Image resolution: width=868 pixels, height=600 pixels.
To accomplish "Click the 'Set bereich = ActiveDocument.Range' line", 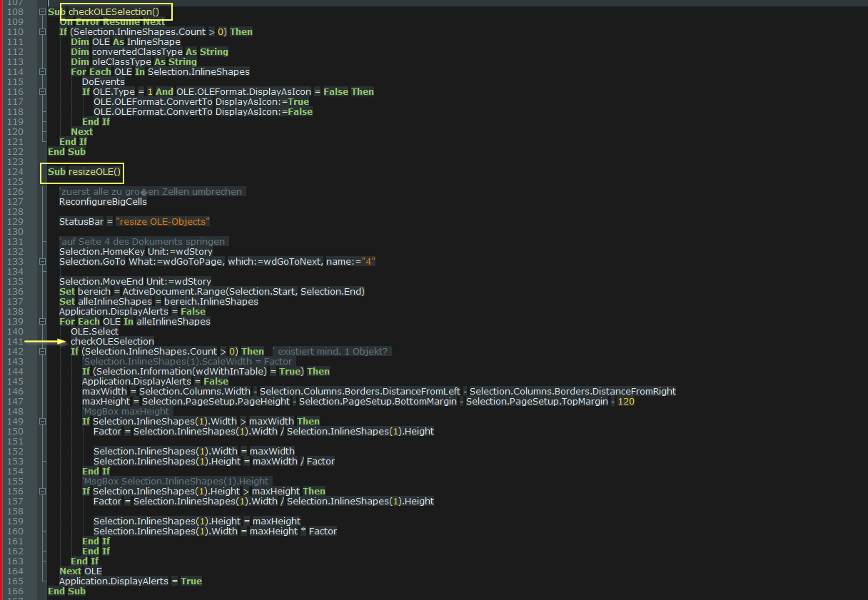I will [212, 292].
